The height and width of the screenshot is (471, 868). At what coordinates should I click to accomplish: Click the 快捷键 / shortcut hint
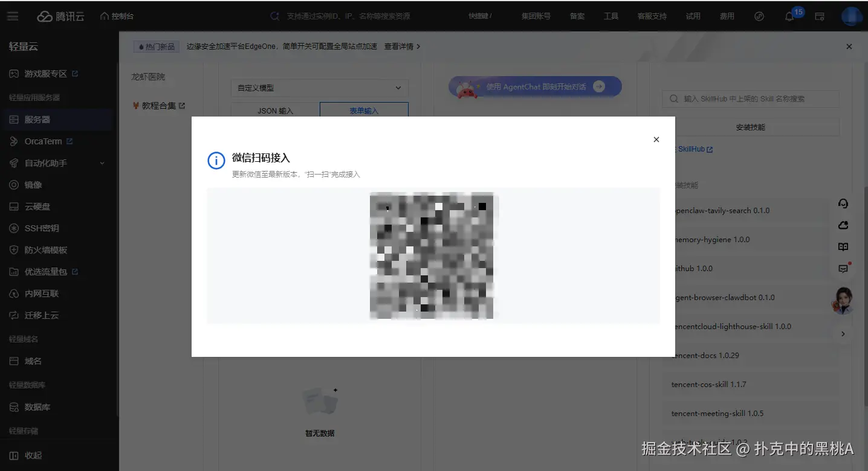[480, 16]
